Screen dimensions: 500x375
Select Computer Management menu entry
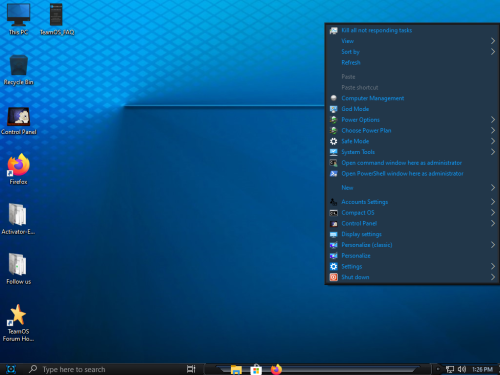click(x=412, y=98)
